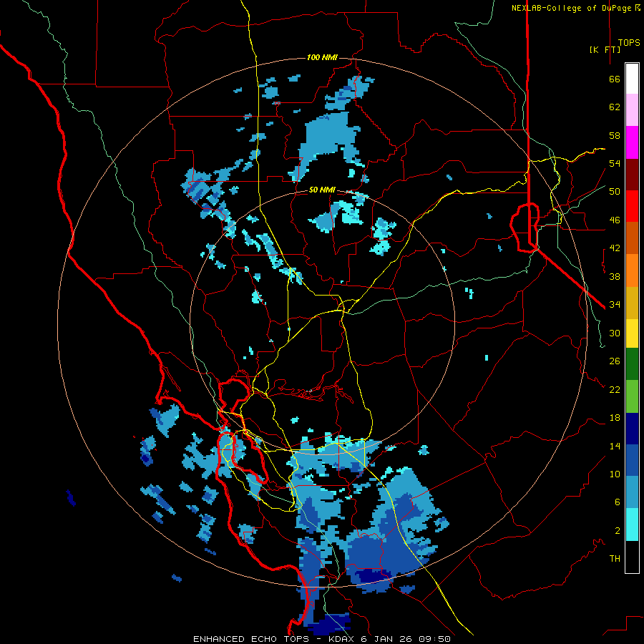The image size is (644, 644).
Task: Select the dark green legend swatch
Action: tap(632, 364)
